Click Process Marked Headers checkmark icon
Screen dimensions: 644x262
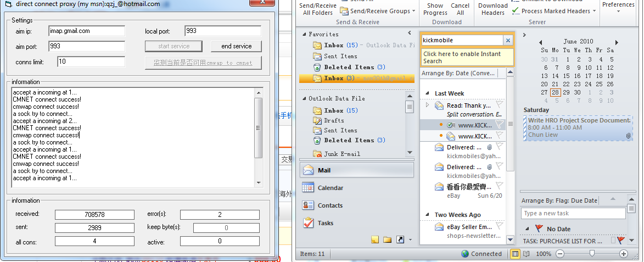(x=516, y=11)
